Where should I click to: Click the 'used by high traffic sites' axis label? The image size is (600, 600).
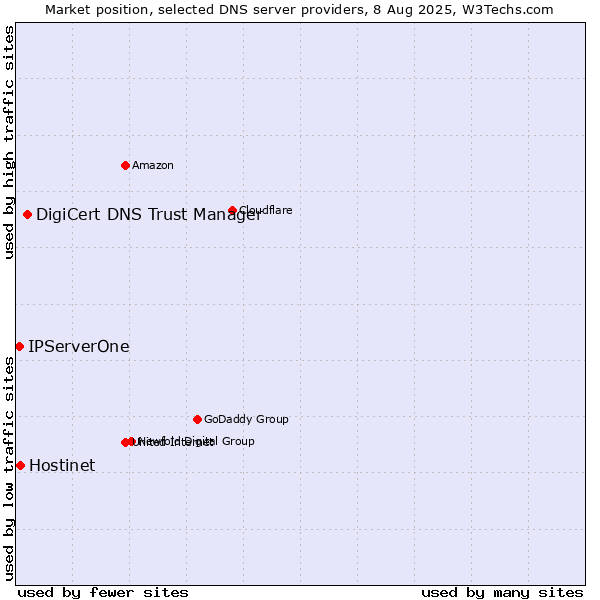coord(8,142)
